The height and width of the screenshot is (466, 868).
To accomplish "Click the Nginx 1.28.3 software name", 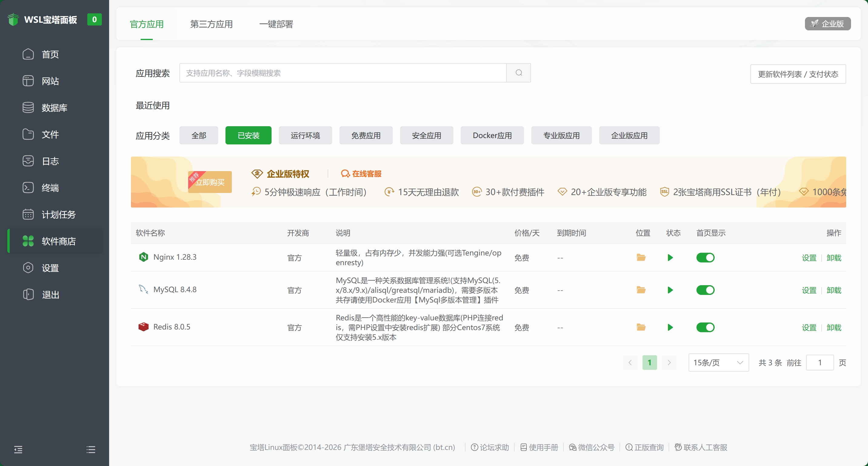I will point(175,257).
